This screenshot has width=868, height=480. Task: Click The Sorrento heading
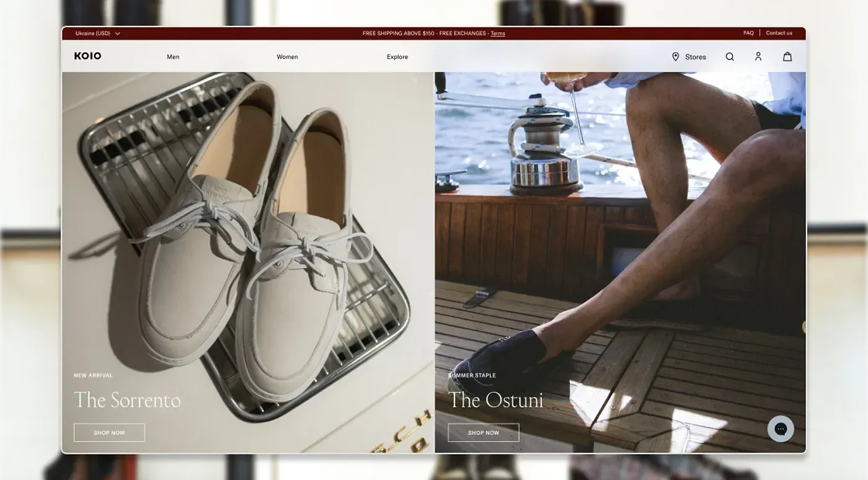tap(127, 400)
